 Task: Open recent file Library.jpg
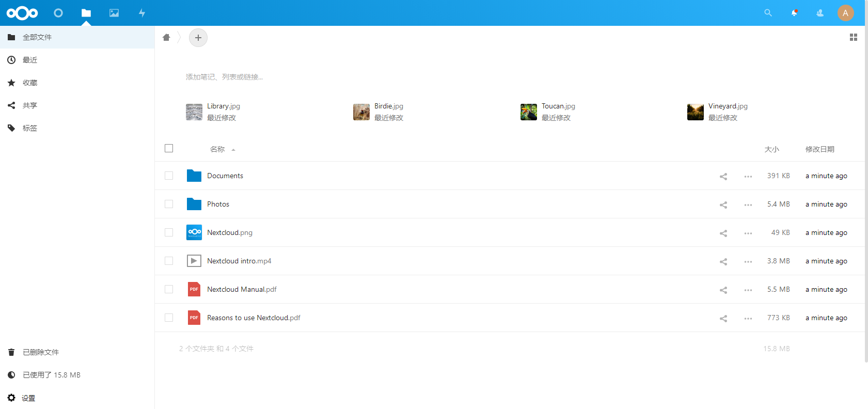tap(213, 112)
